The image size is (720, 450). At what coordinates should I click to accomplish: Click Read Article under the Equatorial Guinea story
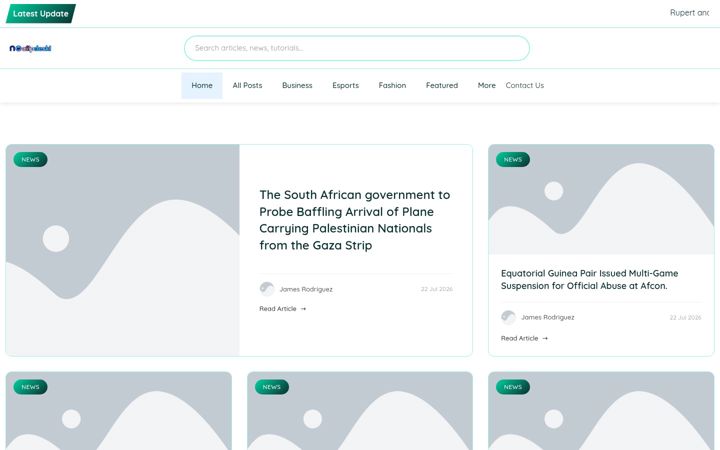tap(524, 338)
